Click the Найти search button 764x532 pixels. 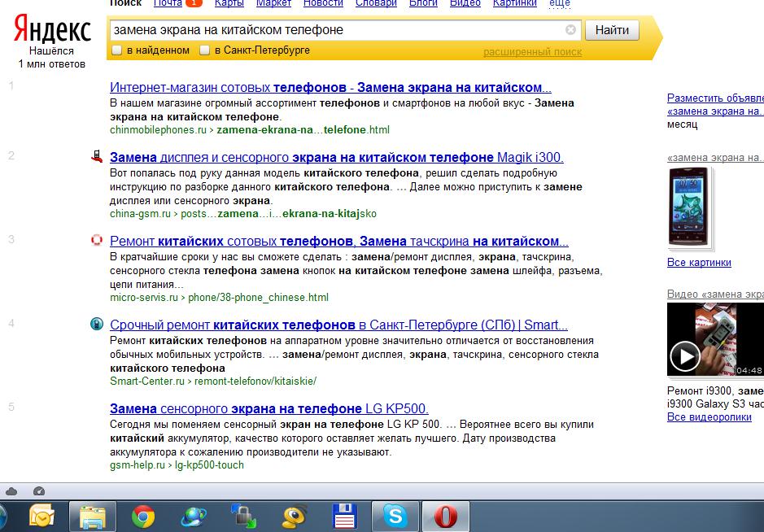(612, 30)
